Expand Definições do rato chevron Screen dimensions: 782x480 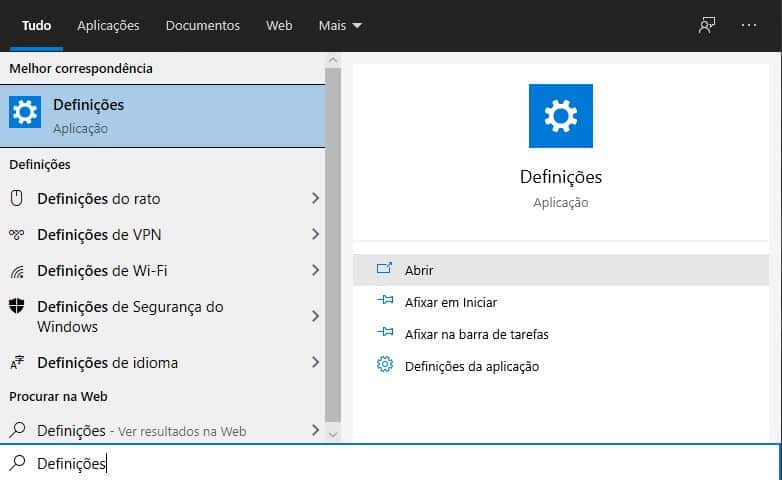click(x=315, y=198)
